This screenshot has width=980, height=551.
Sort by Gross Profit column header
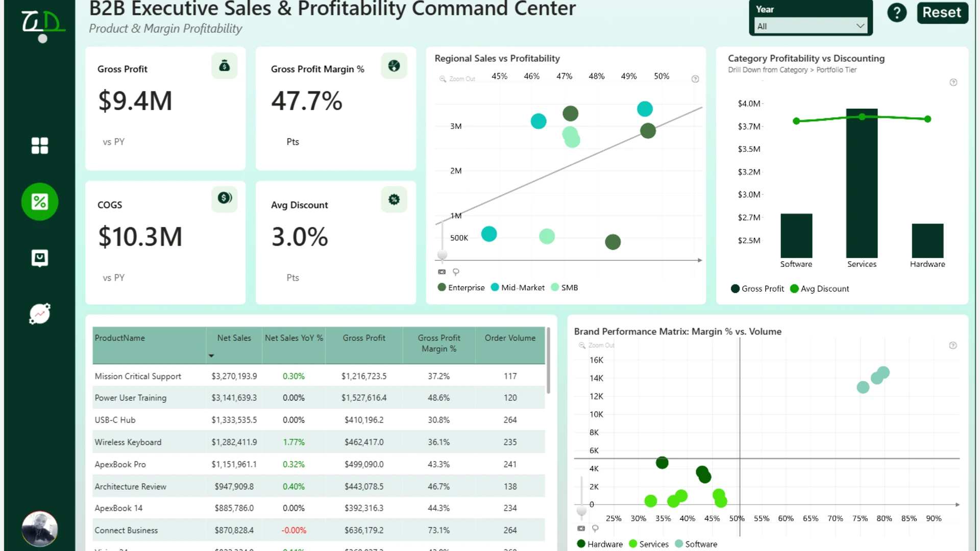click(364, 338)
